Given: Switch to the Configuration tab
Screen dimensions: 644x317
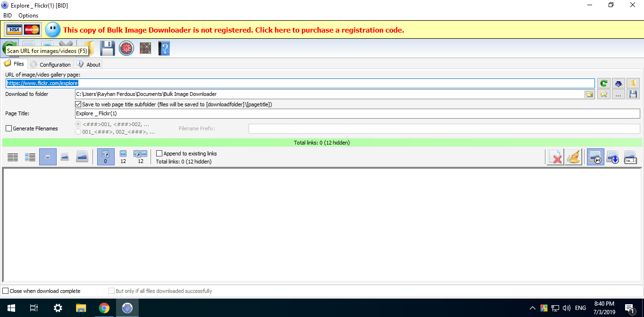Looking at the screenshot, I should (50, 64).
